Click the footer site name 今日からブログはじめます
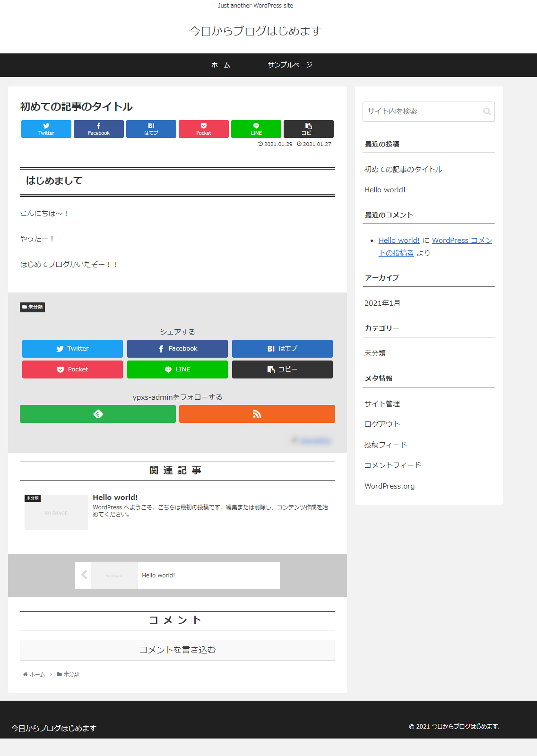 [54, 729]
